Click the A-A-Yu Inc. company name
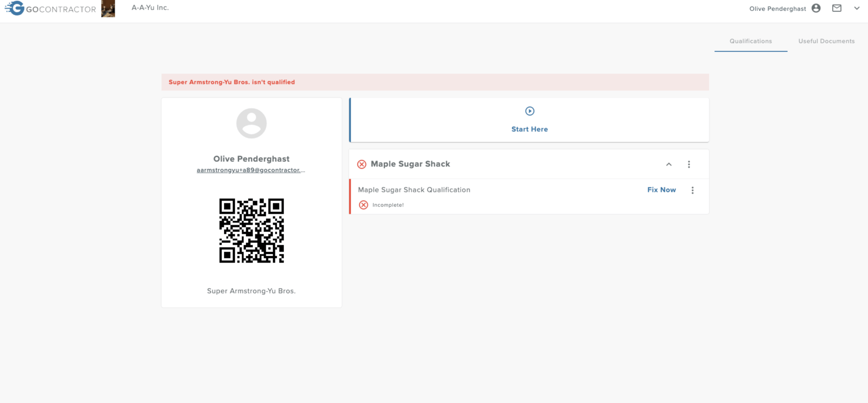Image resolution: width=868 pixels, height=403 pixels. pos(150,8)
